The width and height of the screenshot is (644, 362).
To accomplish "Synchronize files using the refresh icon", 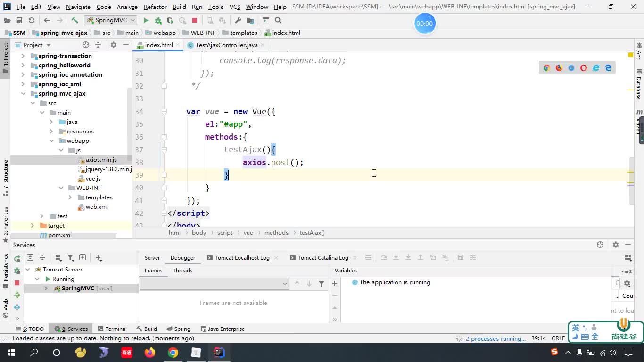I will click(x=31, y=20).
